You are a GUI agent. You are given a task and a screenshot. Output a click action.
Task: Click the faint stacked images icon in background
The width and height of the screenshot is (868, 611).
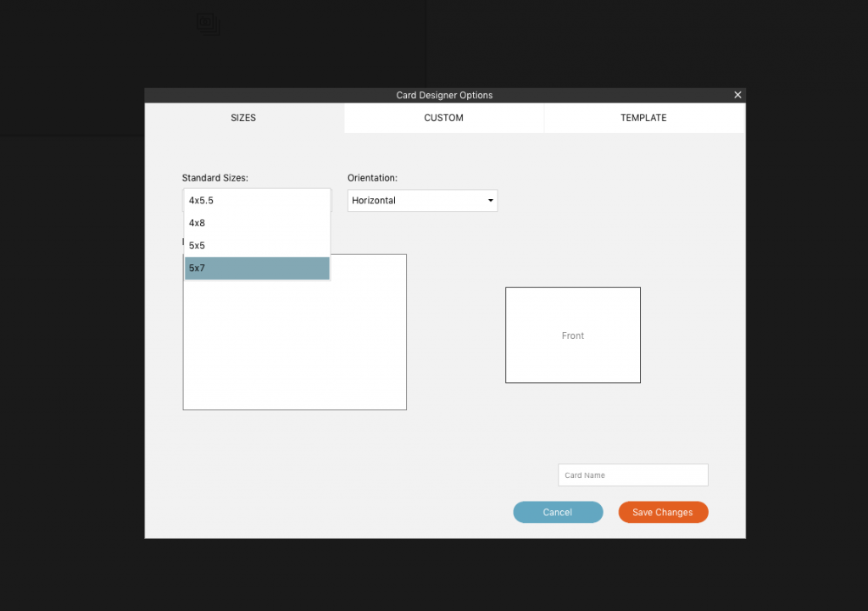click(x=209, y=24)
